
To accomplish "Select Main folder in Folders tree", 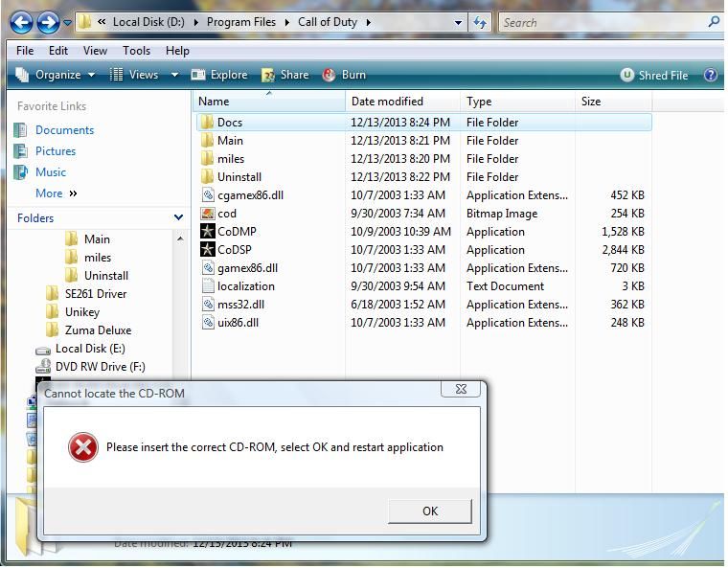I will [97, 239].
